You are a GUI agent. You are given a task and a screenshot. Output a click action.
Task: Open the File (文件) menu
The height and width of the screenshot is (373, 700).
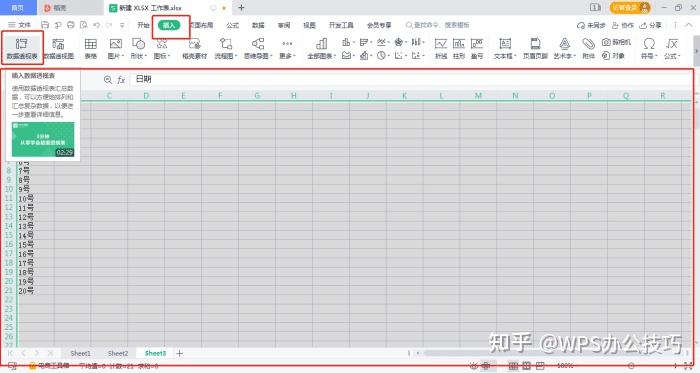tap(19, 25)
